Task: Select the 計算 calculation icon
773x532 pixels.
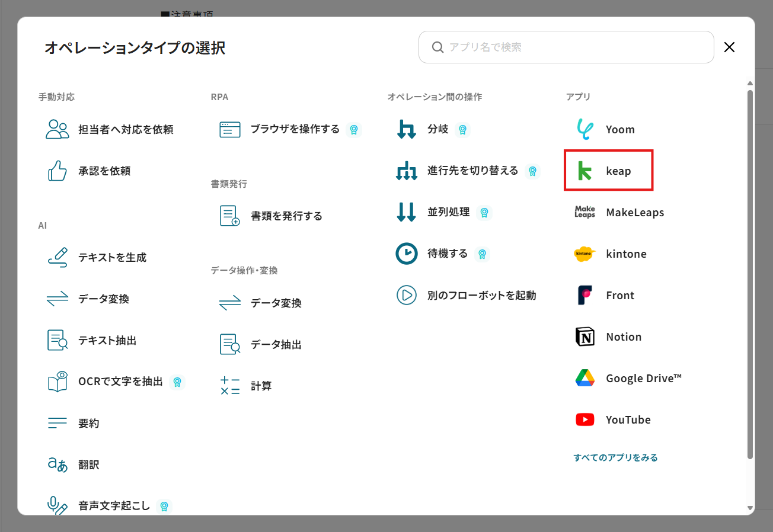Action: click(x=230, y=386)
